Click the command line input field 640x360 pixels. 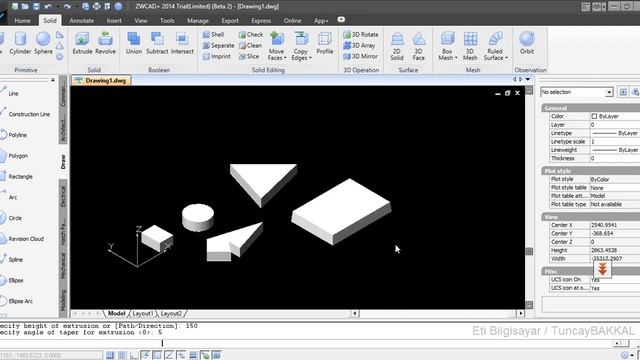(x=306, y=343)
